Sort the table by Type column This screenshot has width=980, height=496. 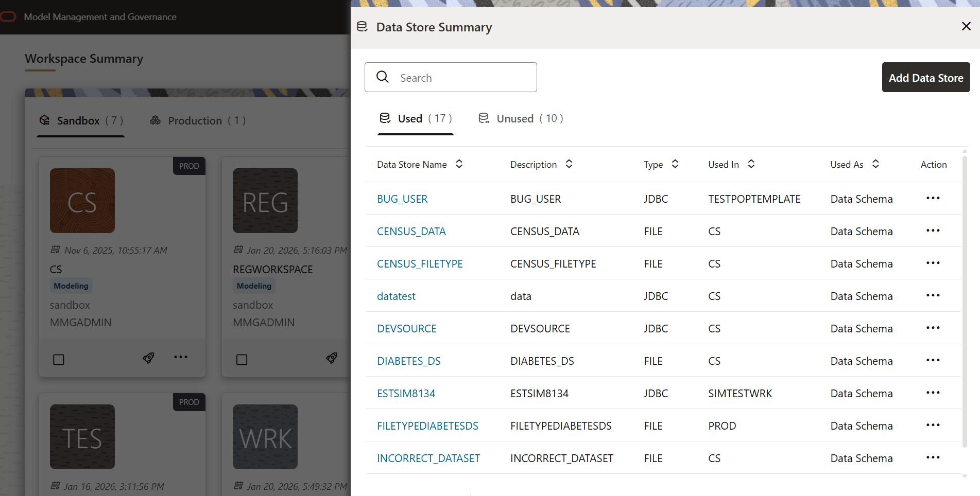tap(675, 164)
